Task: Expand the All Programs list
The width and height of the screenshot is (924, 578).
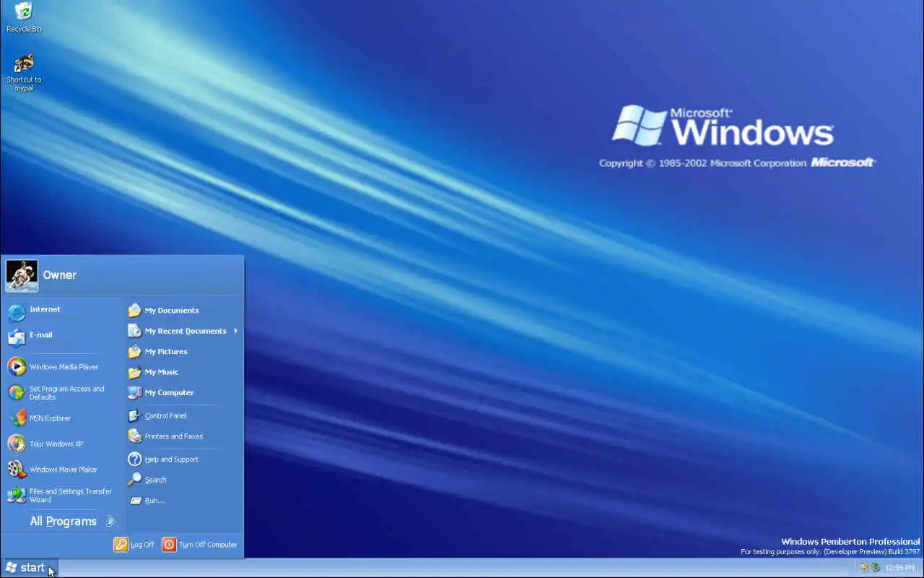Action: (72, 521)
